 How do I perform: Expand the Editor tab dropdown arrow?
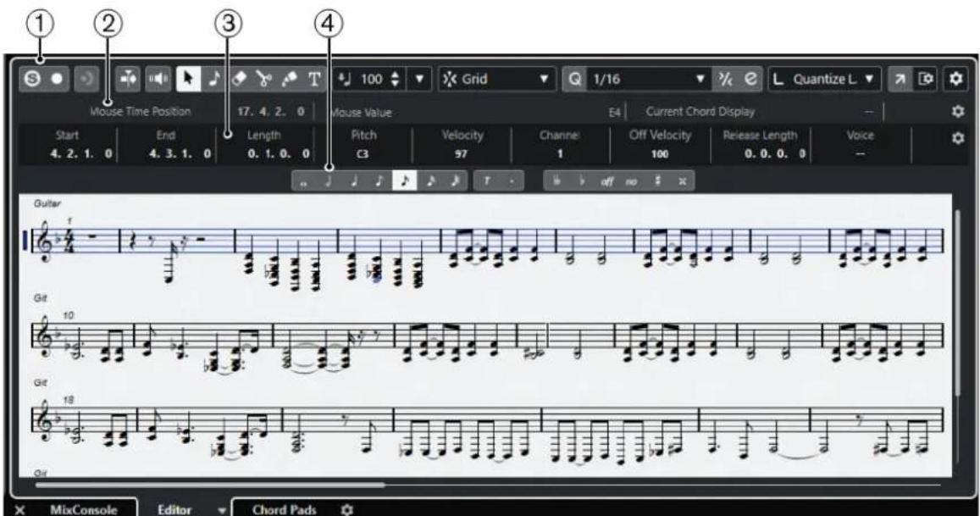tap(222, 510)
